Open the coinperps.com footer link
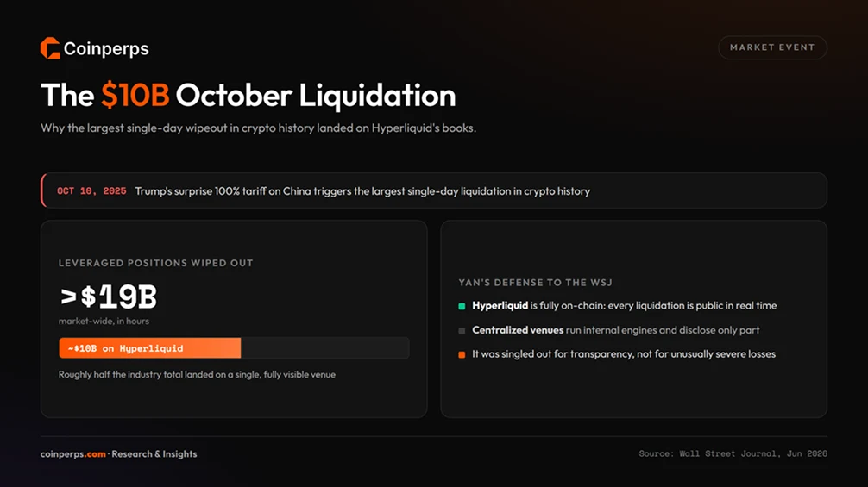Image resolution: width=868 pixels, height=487 pixels. 73,454
